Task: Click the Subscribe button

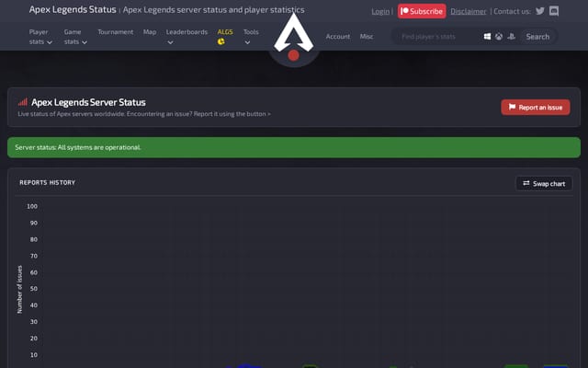Action: click(x=422, y=11)
